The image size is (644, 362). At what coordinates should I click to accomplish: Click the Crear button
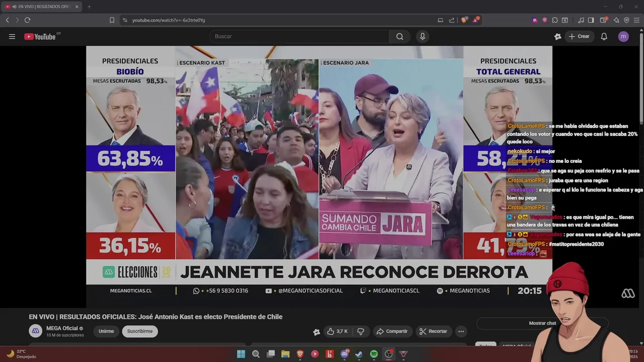pos(579,36)
